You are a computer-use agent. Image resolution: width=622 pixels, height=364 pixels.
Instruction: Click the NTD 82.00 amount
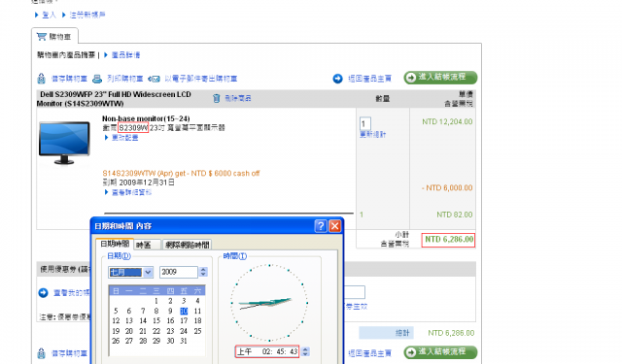[x=455, y=215]
